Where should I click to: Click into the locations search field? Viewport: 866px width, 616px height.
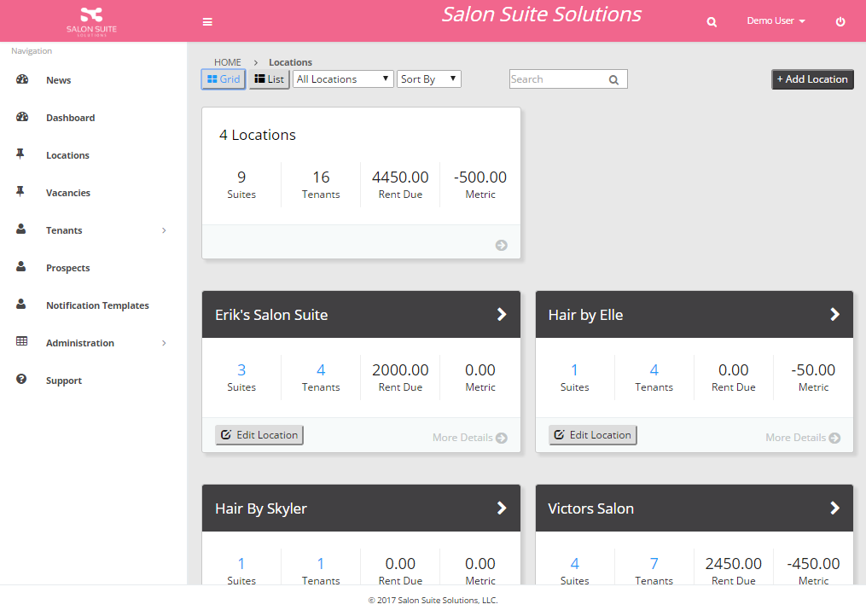(557, 79)
